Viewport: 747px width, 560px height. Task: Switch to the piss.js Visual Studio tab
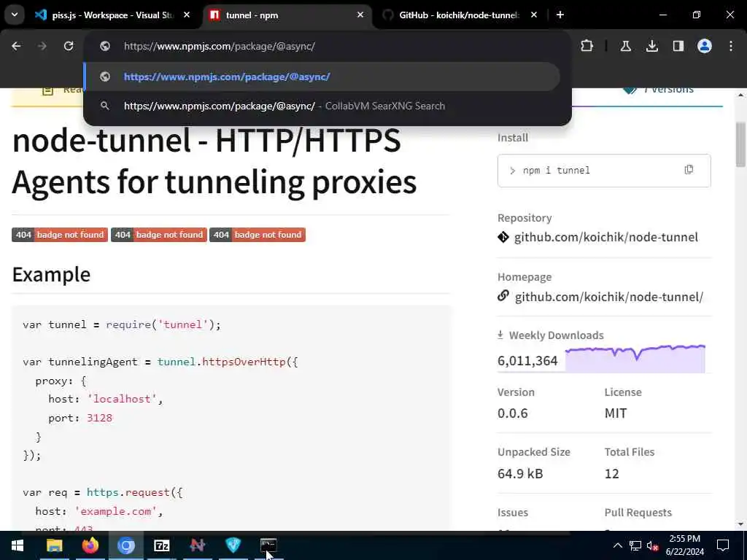tap(113, 15)
